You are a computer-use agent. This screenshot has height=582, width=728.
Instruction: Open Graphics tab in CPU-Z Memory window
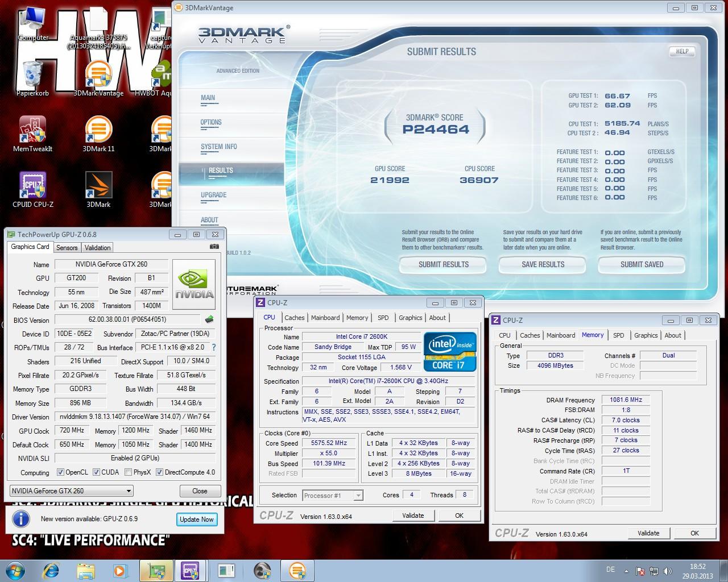pos(646,335)
